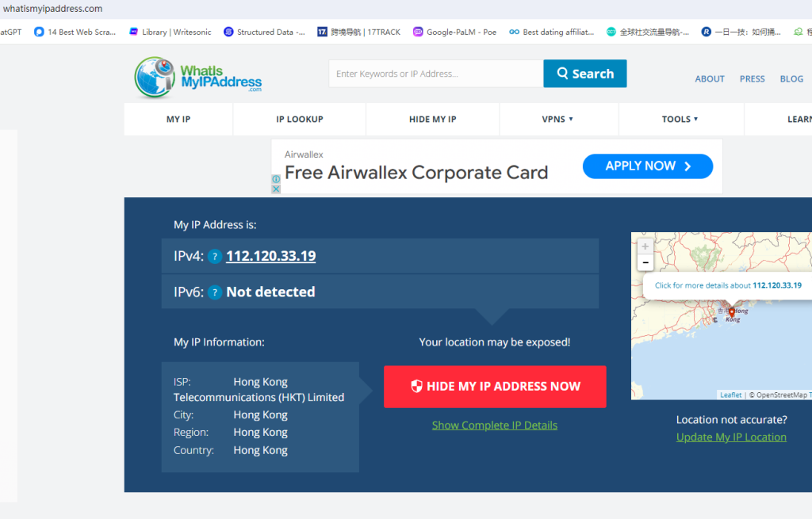Click the map zoom out minus button
This screenshot has width=812, height=519.
pyautogui.click(x=645, y=262)
